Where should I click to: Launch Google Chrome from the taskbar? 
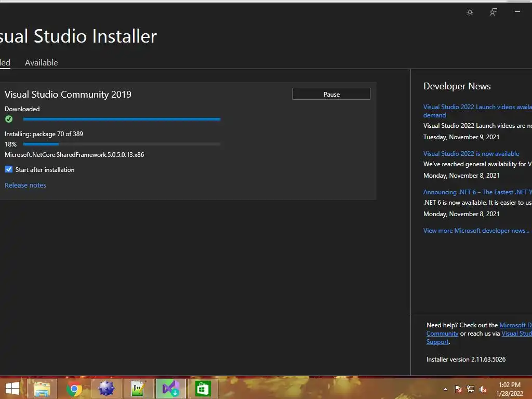tap(74, 389)
